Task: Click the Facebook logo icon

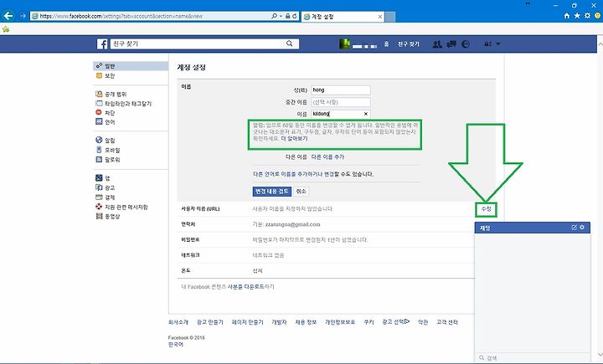Action: tap(102, 44)
